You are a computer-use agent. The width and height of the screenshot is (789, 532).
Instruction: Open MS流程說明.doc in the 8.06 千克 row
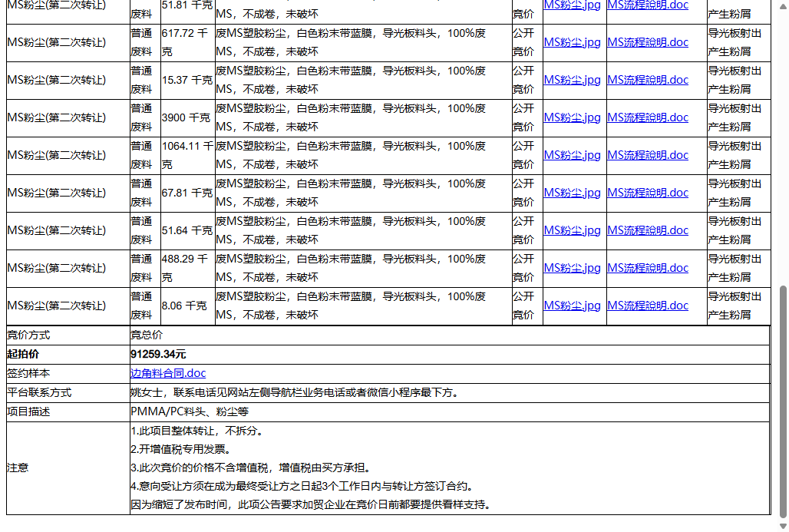[648, 306]
